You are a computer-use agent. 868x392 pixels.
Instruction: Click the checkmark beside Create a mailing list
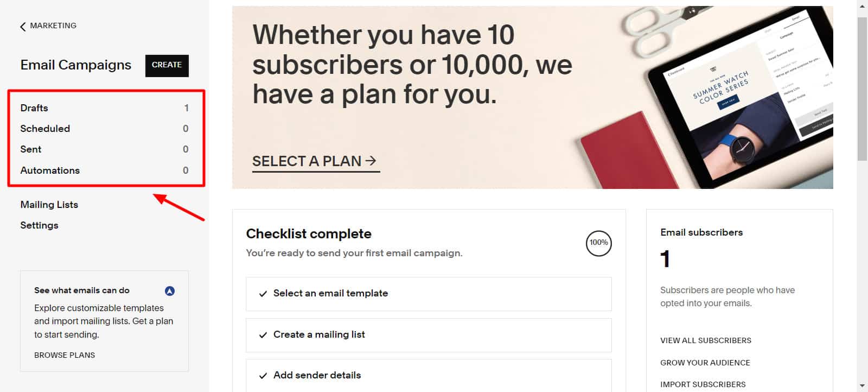click(263, 335)
